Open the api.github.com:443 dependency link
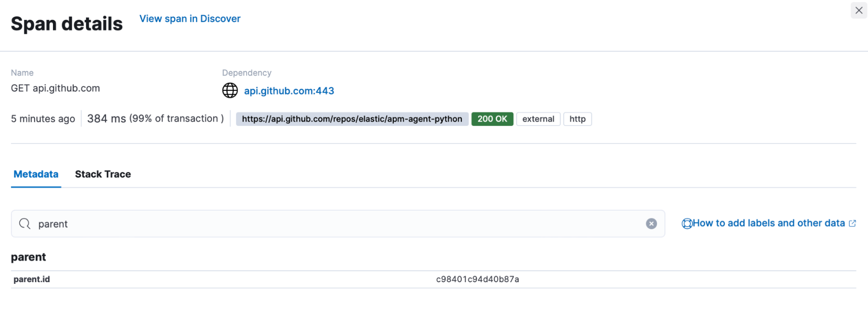868x316 pixels. coord(289,91)
